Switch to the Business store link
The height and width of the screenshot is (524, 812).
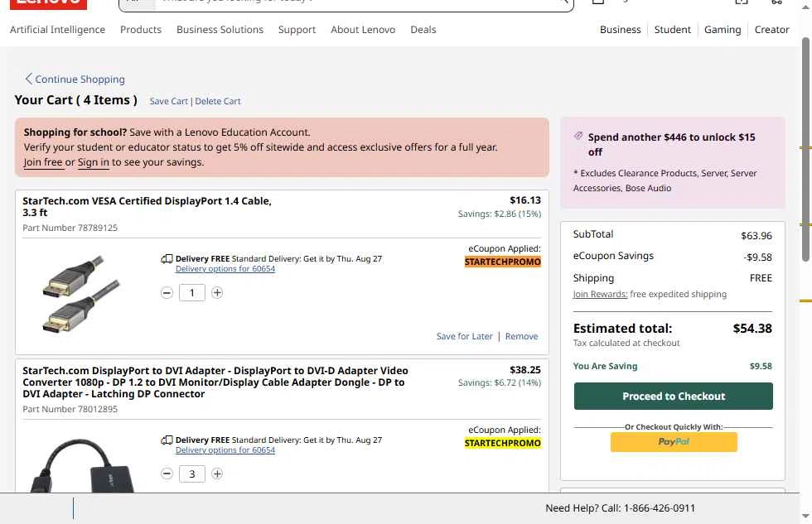[621, 30]
